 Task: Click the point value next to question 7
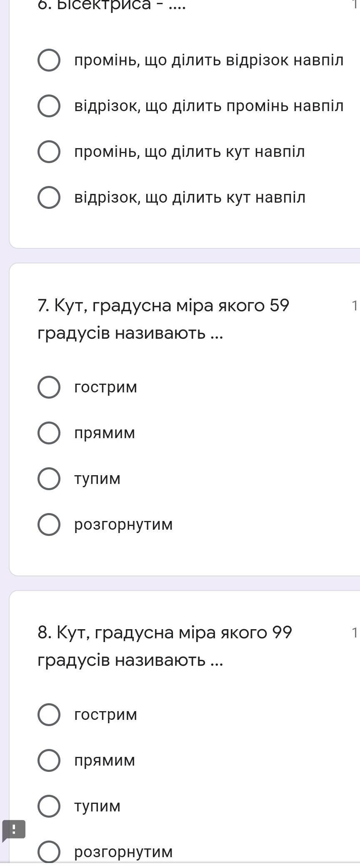pos(355,306)
